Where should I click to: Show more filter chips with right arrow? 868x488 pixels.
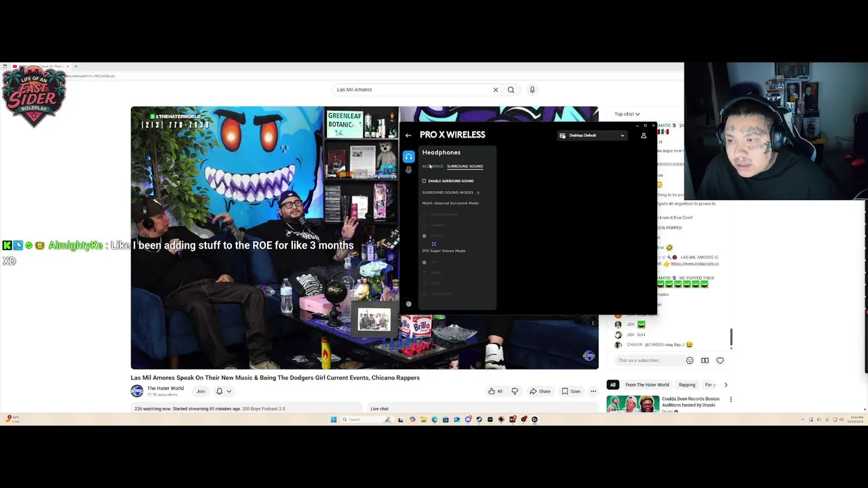click(726, 385)
